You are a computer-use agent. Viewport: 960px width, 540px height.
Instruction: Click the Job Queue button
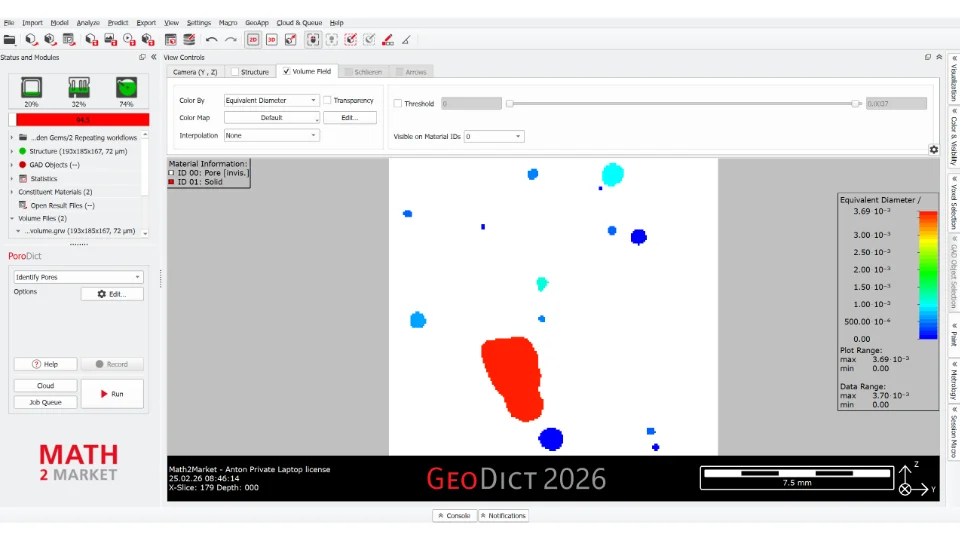coord(45,402)
